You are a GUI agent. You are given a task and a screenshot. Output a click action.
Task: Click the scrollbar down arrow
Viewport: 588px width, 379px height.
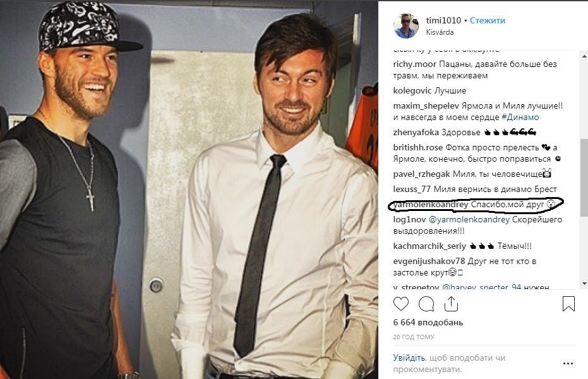pyautogui.click(x=584, y=284)
